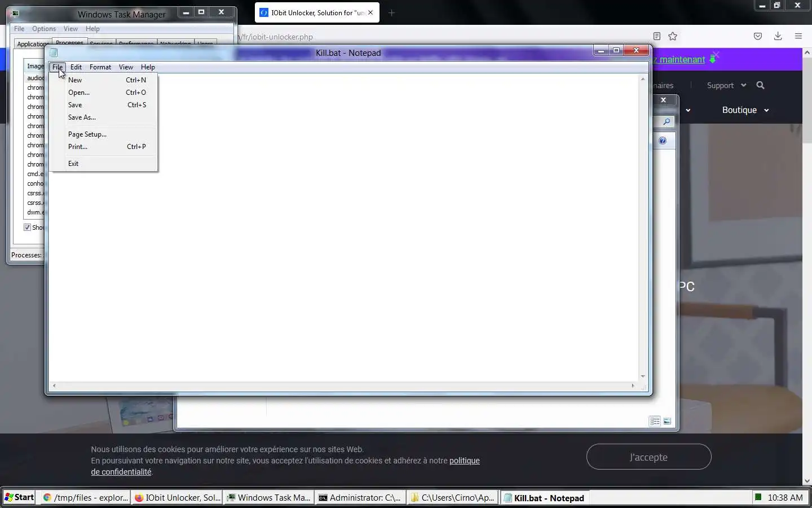Viewport: 812px width, 508px height.
Task: Select audiodg process row in Task Manager
Action: (36, 78)
